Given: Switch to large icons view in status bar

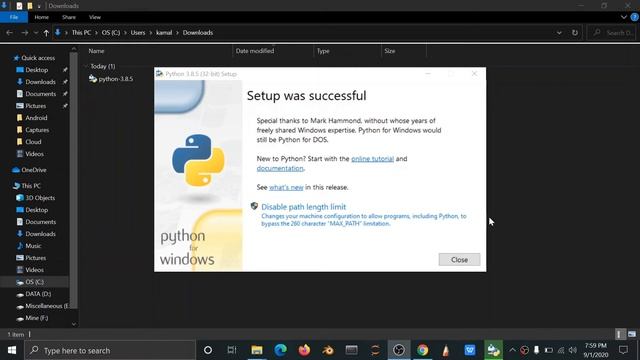Looking at the screenshot, I should [x=632, y=334].
